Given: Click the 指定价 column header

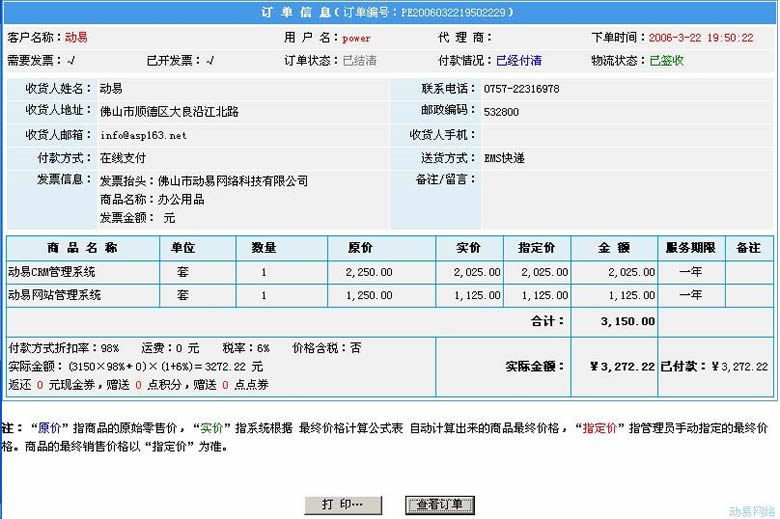Looking at the screenshot, I should [x=536, y=248].
